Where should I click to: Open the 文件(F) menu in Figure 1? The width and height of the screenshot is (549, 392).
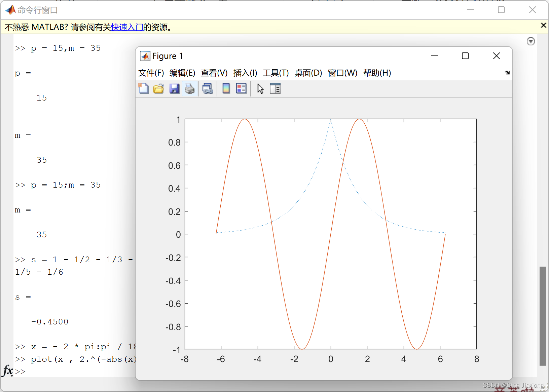pyautogui.click(x=151, y=73)
